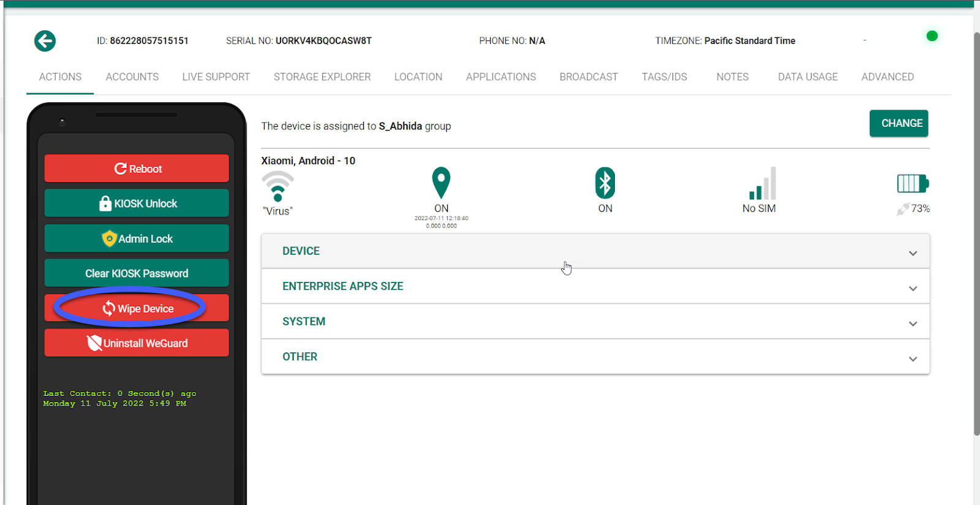
Task: Click the SYSTEM section header text
Action: 304,321
